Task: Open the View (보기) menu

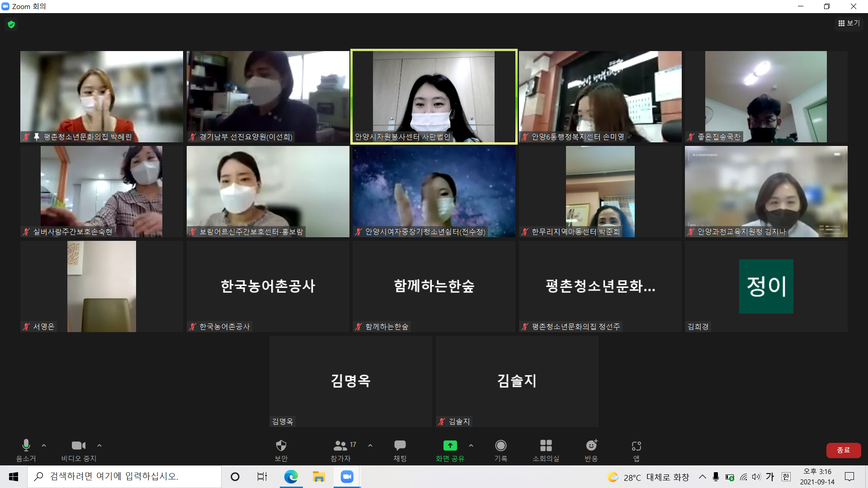Action: [849, 23]
